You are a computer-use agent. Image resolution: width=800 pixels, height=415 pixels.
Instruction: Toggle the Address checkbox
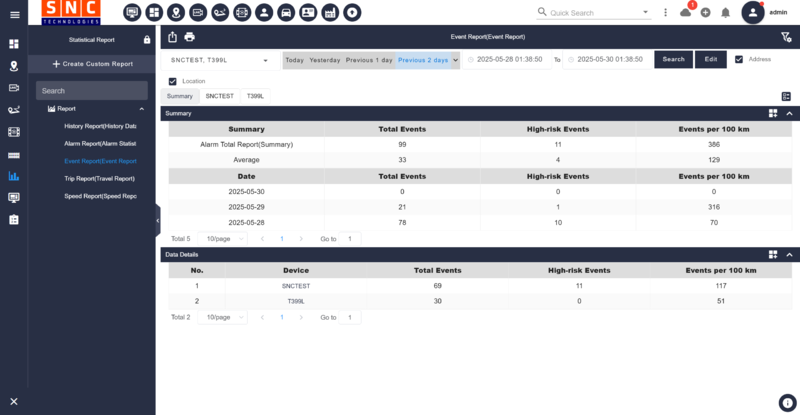click(739, 59)
